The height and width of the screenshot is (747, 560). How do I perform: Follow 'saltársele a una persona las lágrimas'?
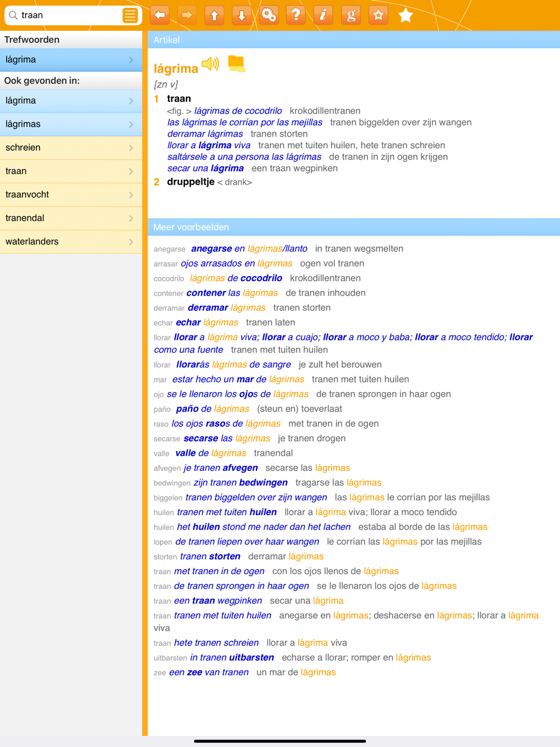pos(244,157)
